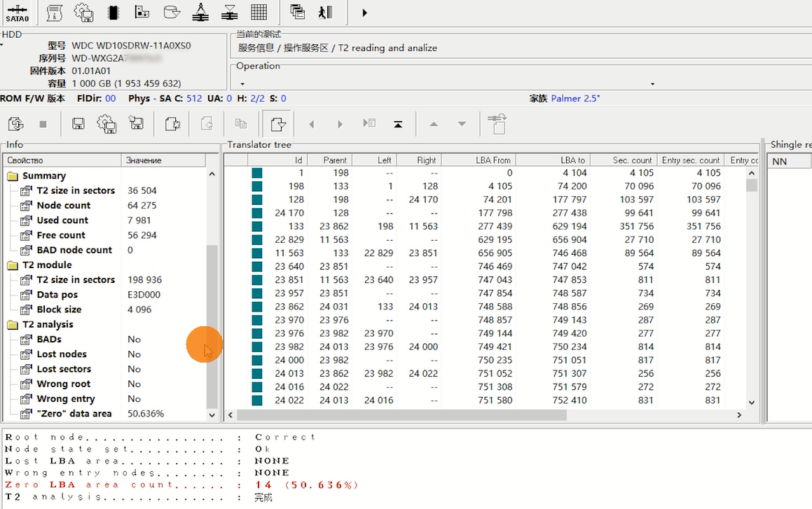Click the Info panel scroll up arrow
Viewport: 812px width, 509px height.
pos(212,174)
